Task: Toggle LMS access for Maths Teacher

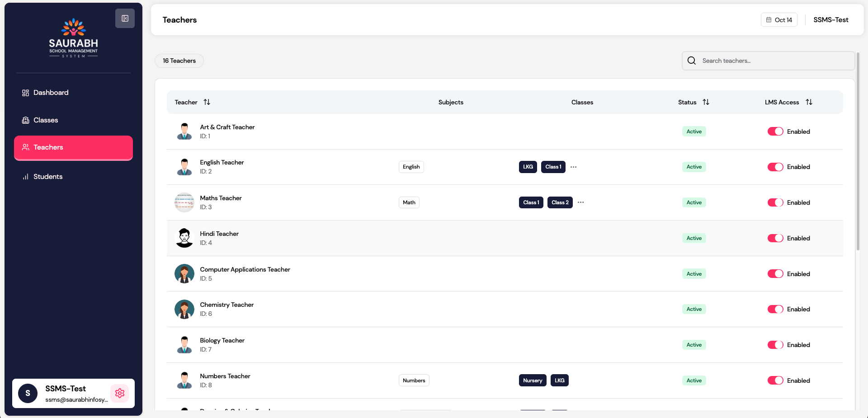Action: (775, 202)
